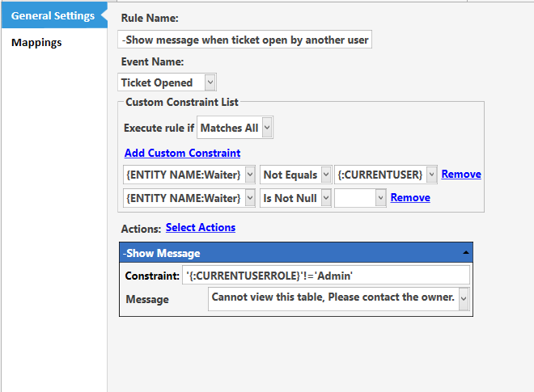The height and width of the screenshot is (392, 534).
Task: Open first ENTITY NAME:Waiter dropdown arrow
Action: 250,175
